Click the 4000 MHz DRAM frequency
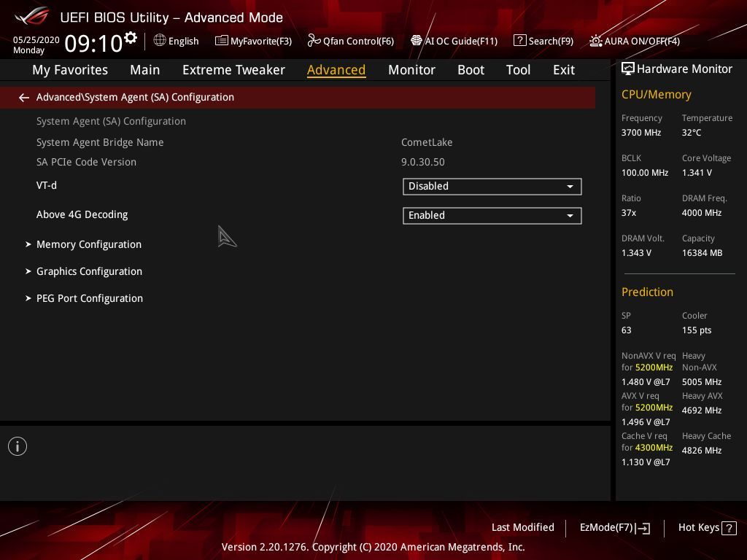The image size is (747, 560). (x=702, y=213)
